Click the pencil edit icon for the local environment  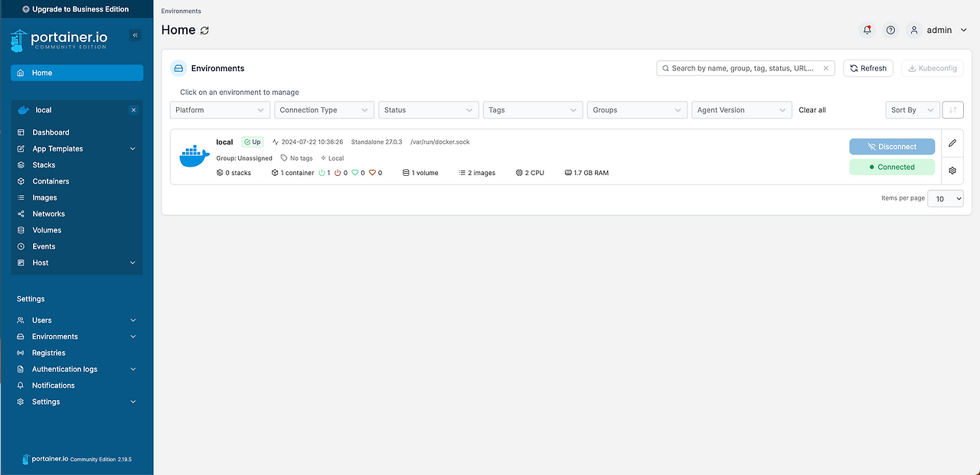(952, 143)
